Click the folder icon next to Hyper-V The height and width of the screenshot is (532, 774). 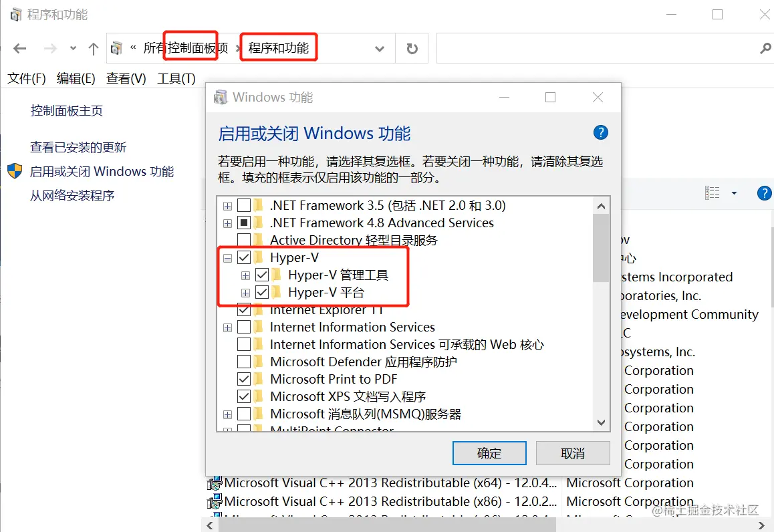pos(259,257)
